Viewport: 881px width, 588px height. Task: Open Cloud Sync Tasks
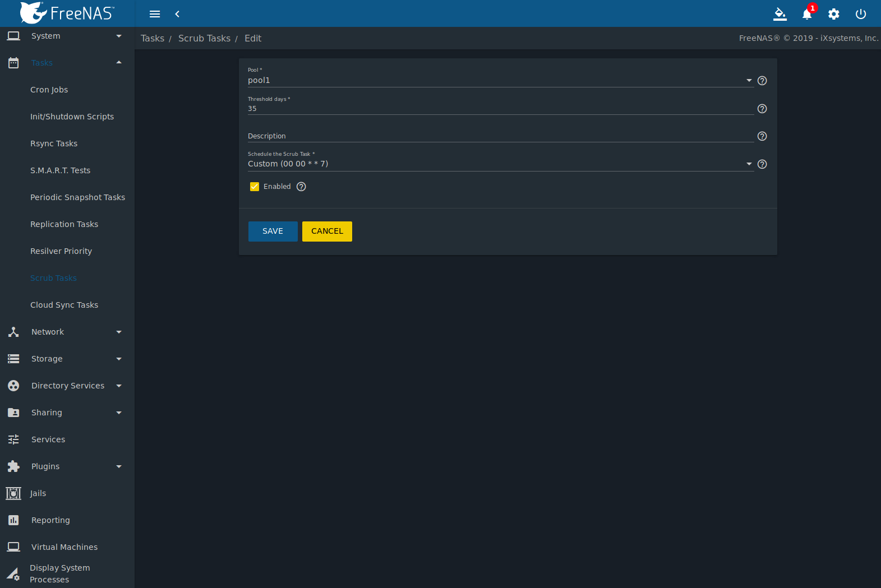point(64,305)
